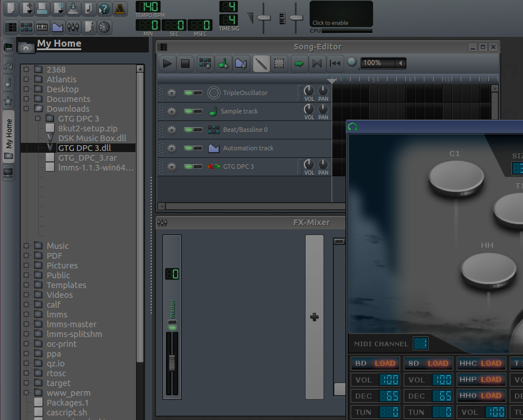Viewport: 523px width, 420px height.
Task: Load a sample for BD drum
Action: click(385, 364)
